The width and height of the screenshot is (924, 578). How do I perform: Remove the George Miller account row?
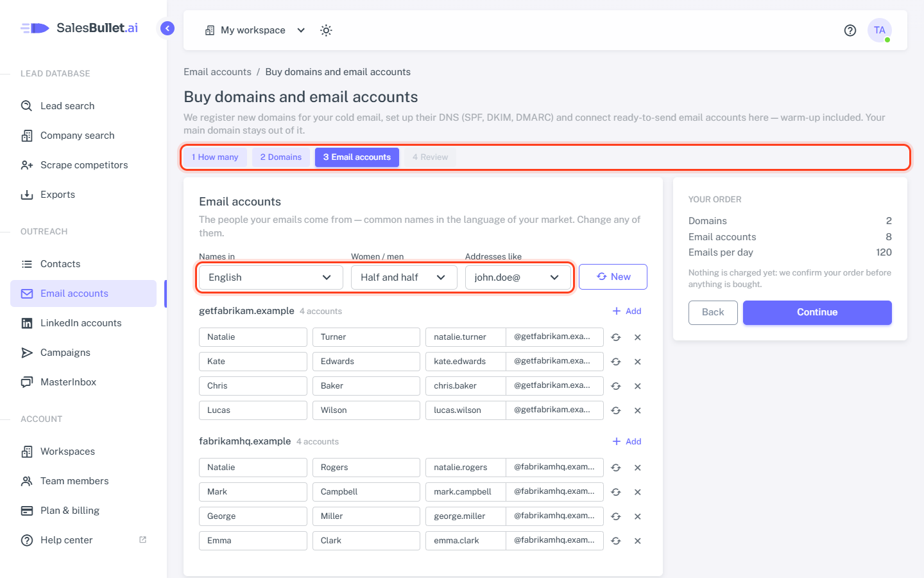click(638, 516)
